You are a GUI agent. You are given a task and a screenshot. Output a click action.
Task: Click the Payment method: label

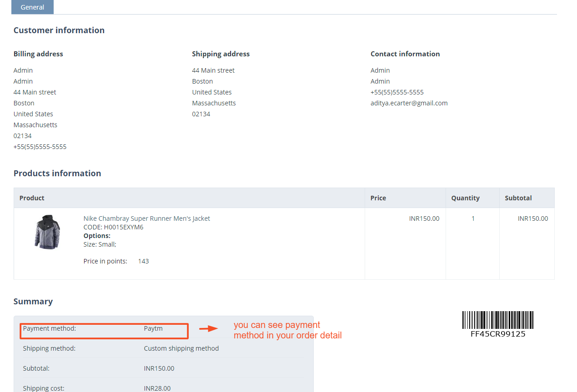(x=50, y=328)
